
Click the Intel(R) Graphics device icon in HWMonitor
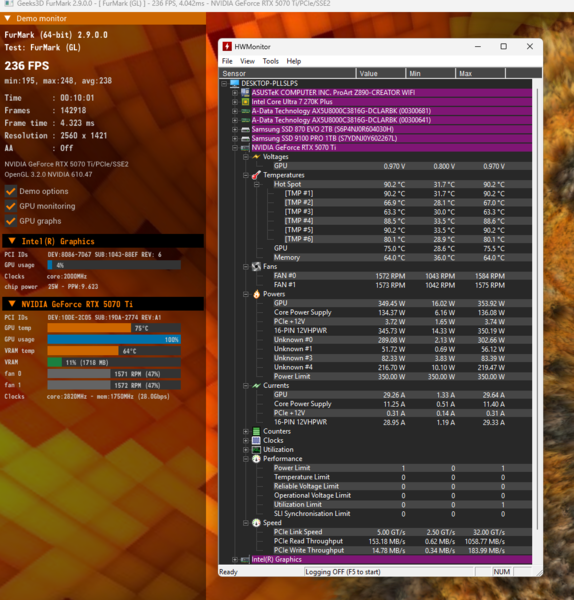(245, 560)
